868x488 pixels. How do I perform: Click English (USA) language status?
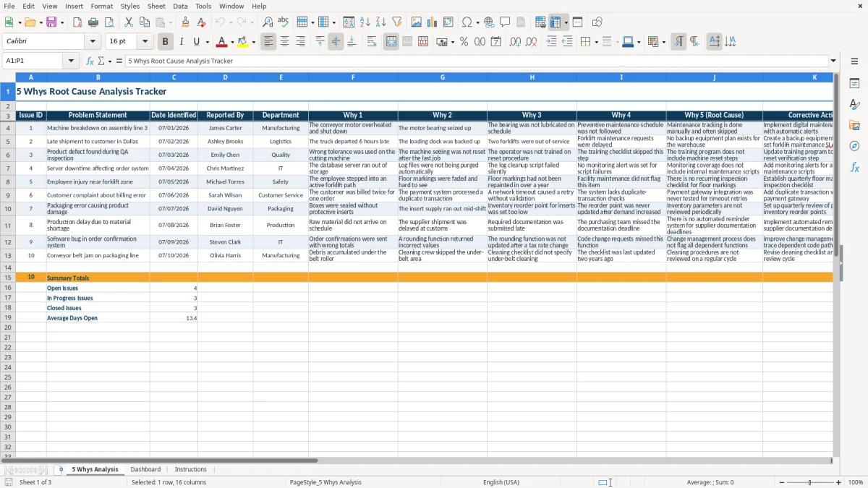501,482
